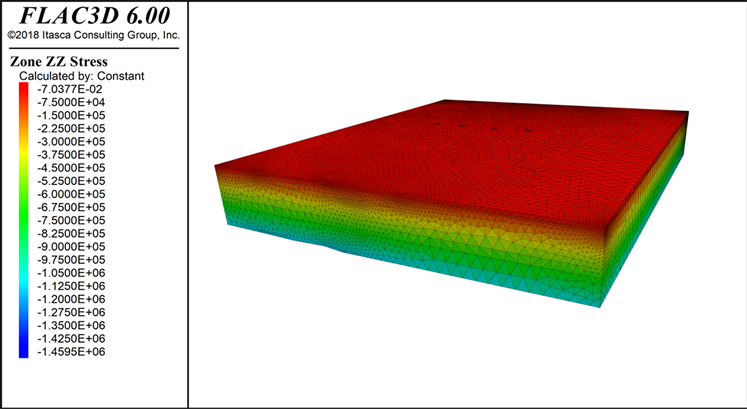Viewport: 747px width, 409px height.
Task: Click the Calculated by: Constant label
Action: pos(81,76)
